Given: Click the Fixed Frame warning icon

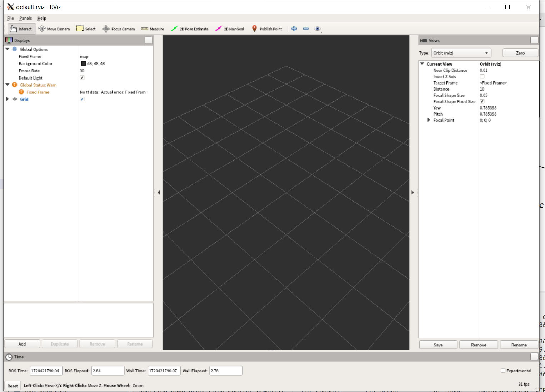Looking at the screenshot, I should click(x=21, y=92).
